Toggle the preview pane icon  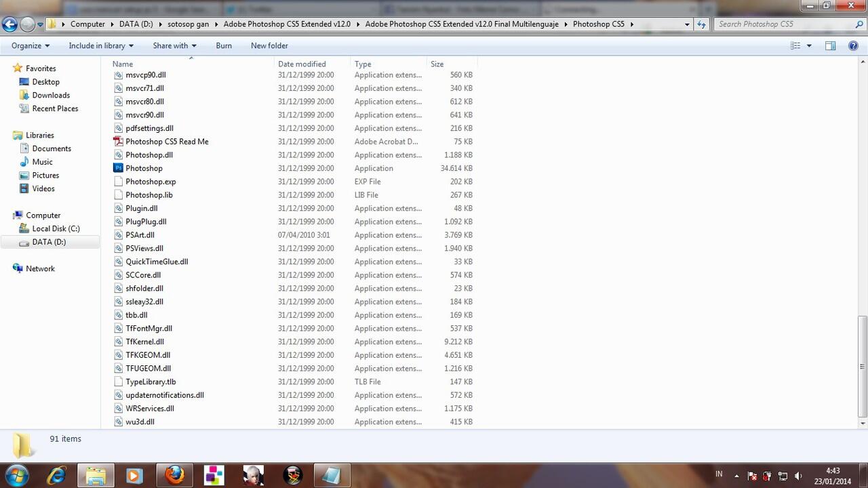pyautogui.click(x=830, y=45)
